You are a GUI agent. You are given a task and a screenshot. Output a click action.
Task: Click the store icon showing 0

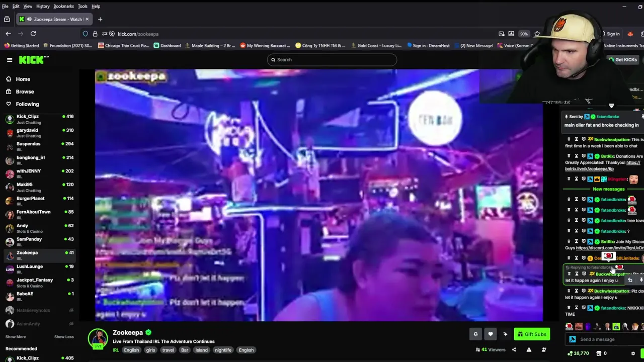point(598,353)
